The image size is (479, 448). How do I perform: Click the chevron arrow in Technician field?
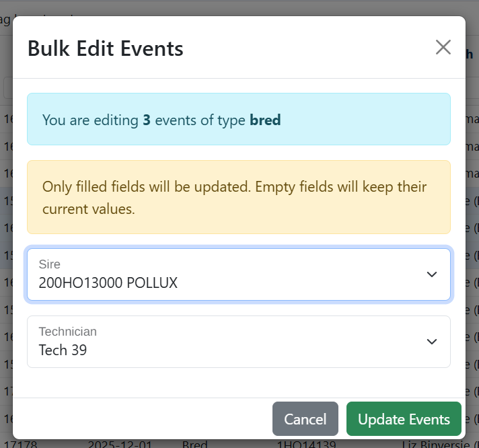coord(432,342)
